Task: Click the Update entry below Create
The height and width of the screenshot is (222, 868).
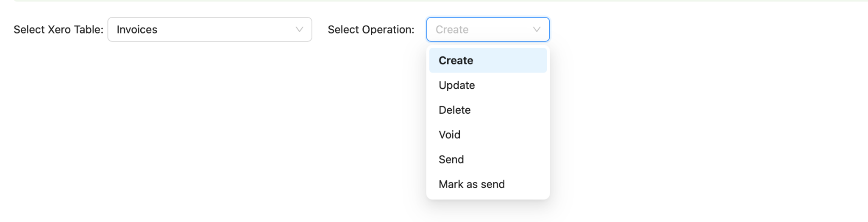Action: pos(488,85)
